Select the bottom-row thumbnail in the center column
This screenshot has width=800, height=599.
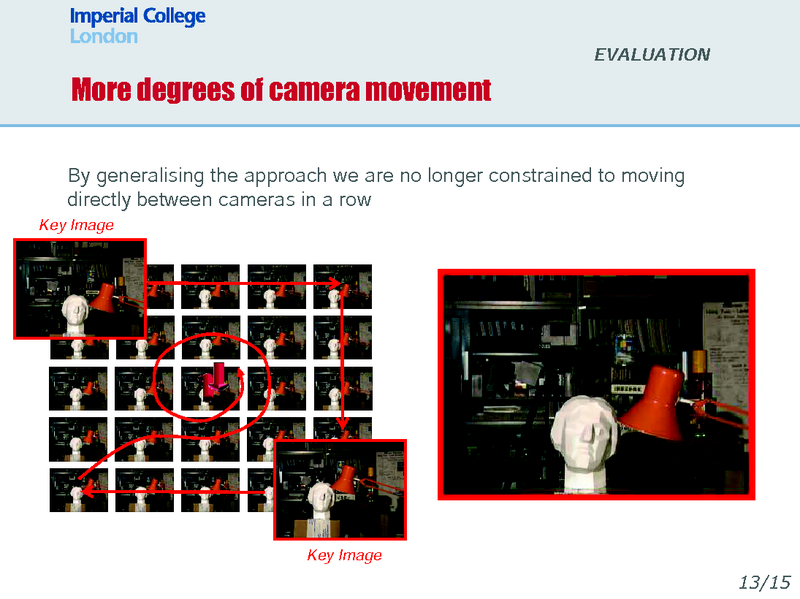tap(211, 490)
